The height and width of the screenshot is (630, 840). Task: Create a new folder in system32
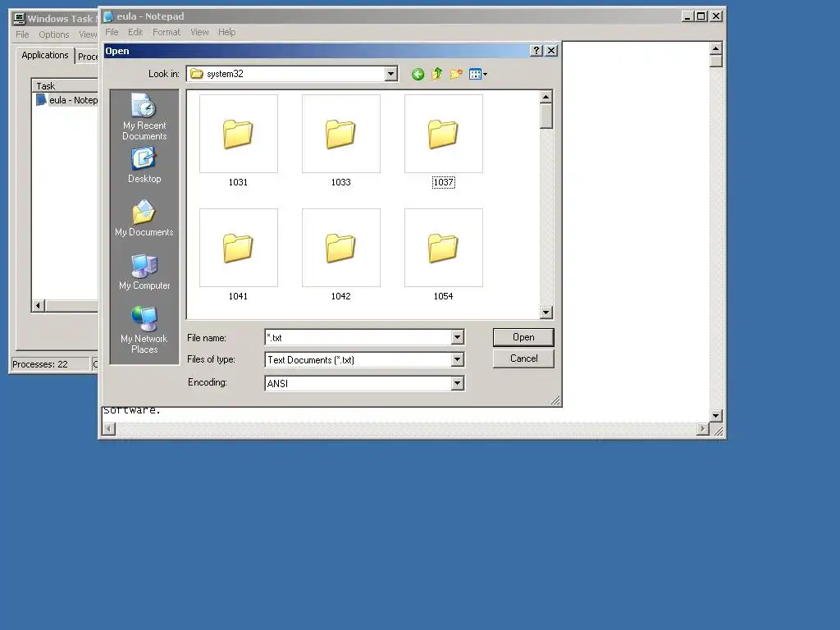(x=456, y=74)
